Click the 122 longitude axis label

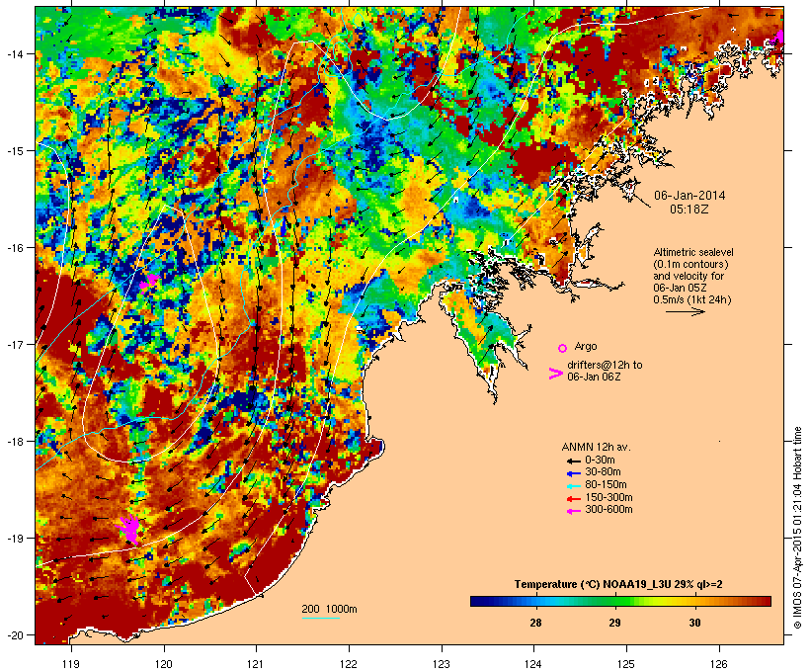click(x=349, y=664)
